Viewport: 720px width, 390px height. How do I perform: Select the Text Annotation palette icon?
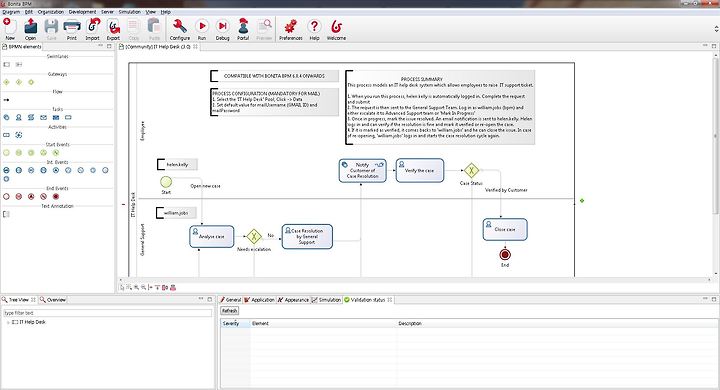point(6,214)
